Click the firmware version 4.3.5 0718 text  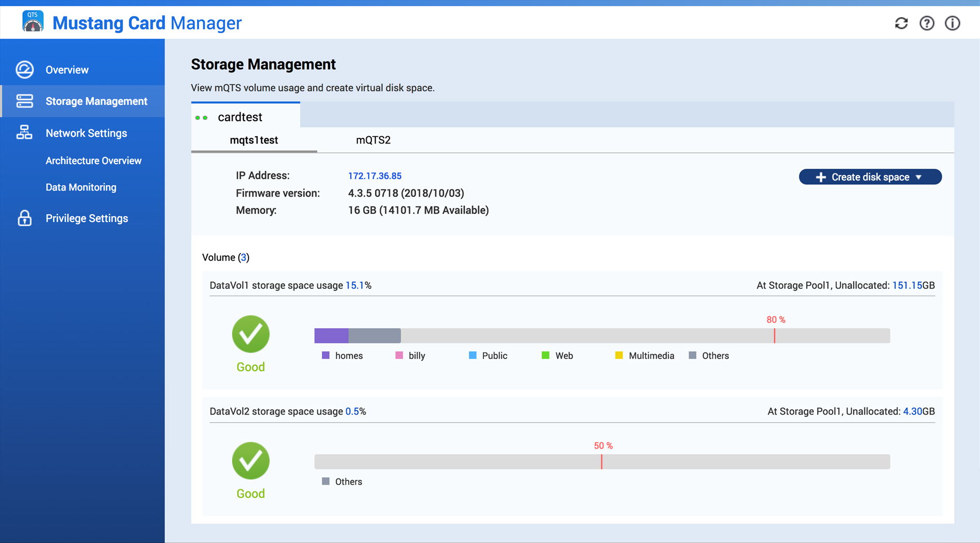click(406, 193)
